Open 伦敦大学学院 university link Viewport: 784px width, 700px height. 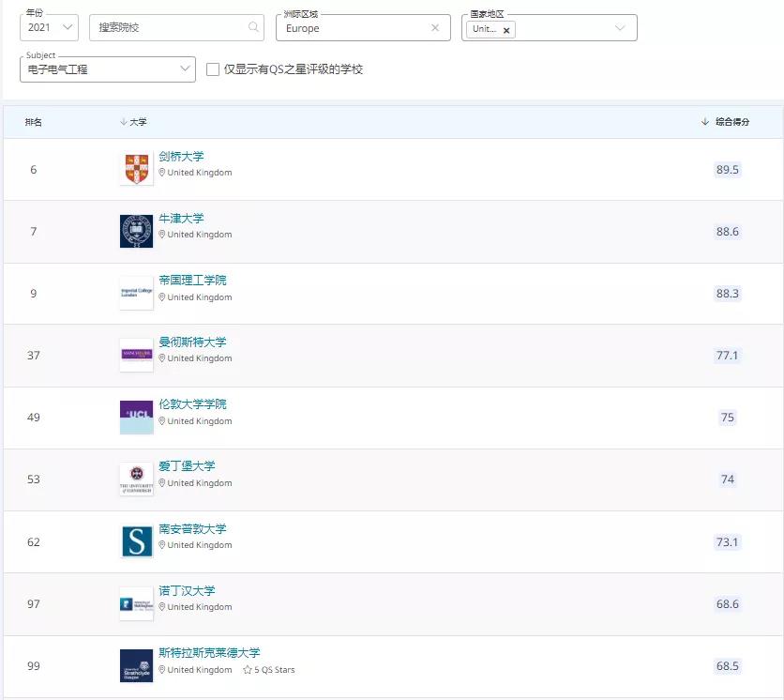192,403
